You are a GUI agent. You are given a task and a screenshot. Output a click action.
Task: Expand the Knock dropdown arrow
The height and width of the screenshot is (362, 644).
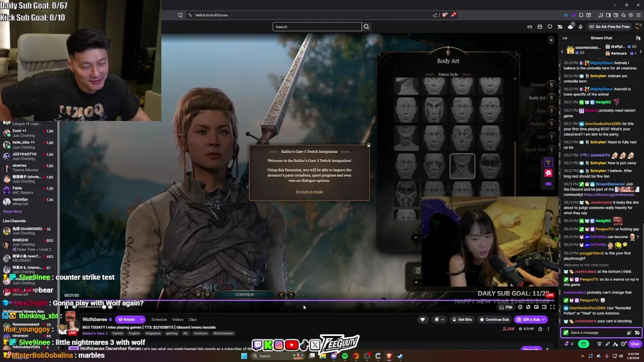click(x=141, y=320)
